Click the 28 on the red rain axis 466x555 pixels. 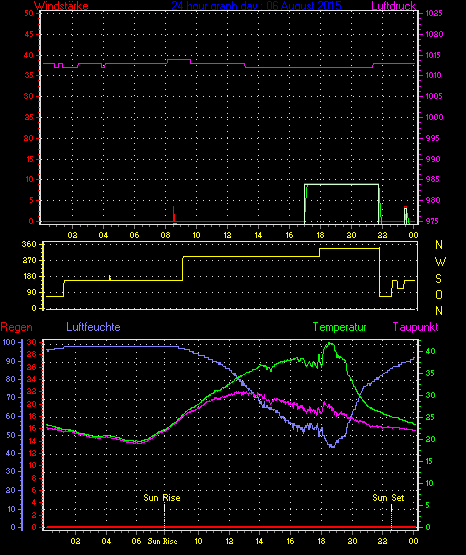click(x=31, y=355)
